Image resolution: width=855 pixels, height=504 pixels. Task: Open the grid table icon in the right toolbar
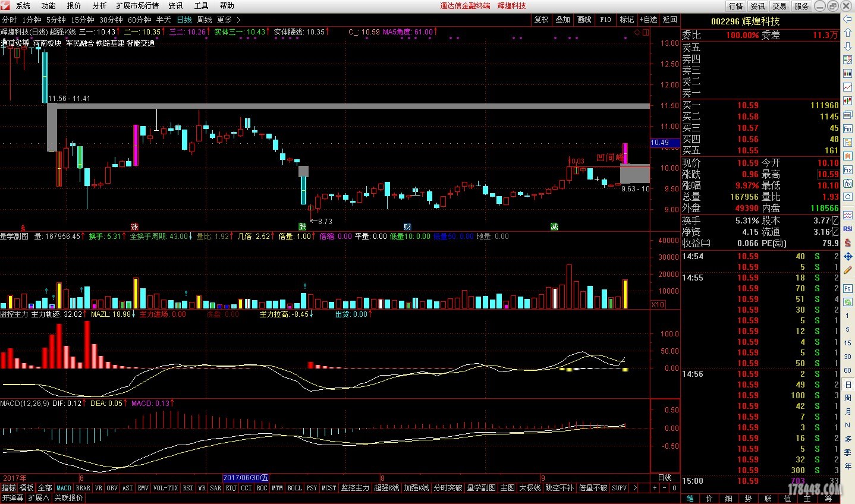click(848, 74)
